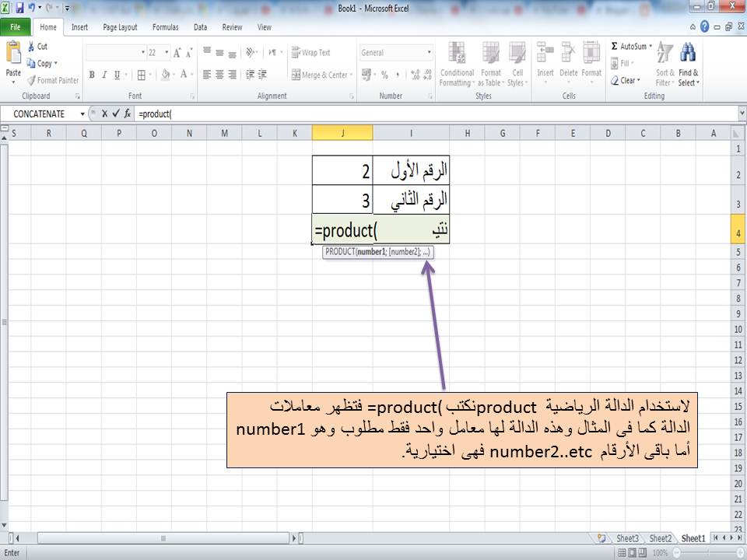Decrease font size with the small A icon

[188, 53]
